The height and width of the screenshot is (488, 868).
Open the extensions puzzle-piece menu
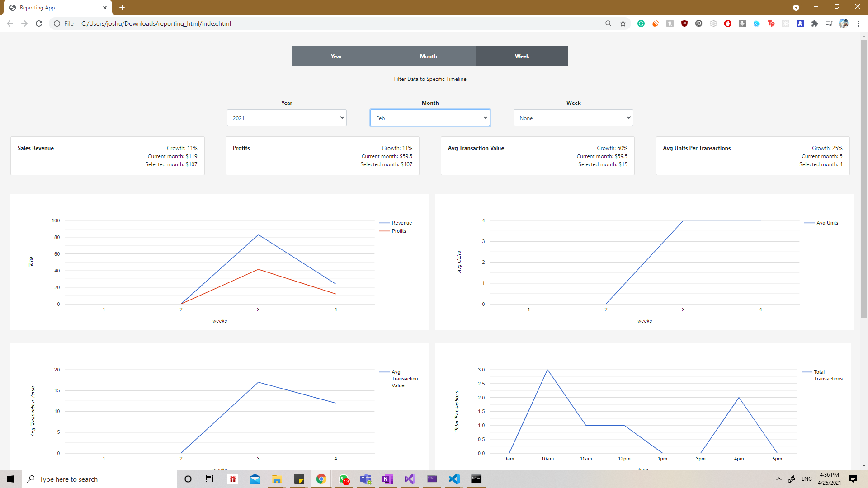(x=815, y=23)
